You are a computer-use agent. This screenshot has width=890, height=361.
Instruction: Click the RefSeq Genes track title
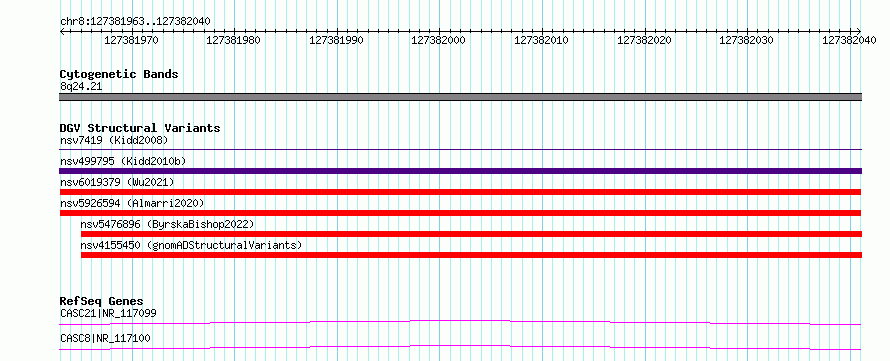(x=102, y=301)
